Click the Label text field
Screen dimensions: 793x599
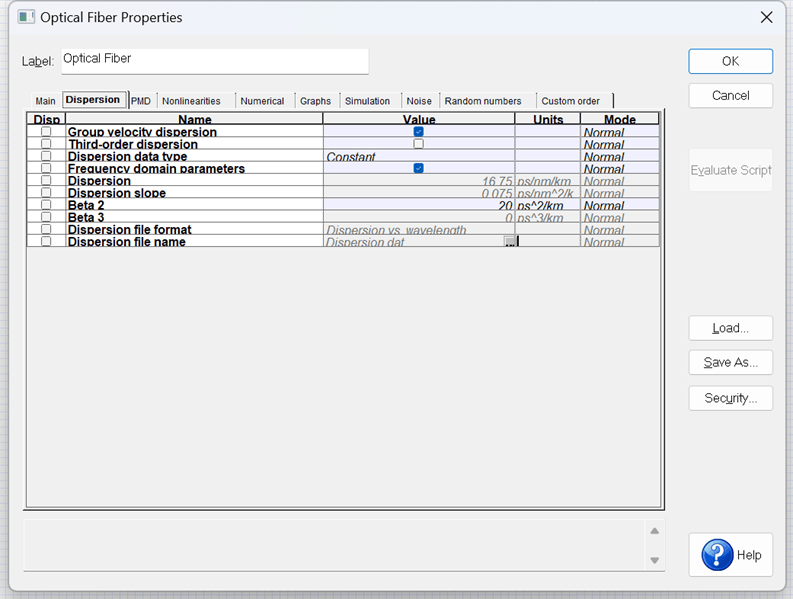214,60
